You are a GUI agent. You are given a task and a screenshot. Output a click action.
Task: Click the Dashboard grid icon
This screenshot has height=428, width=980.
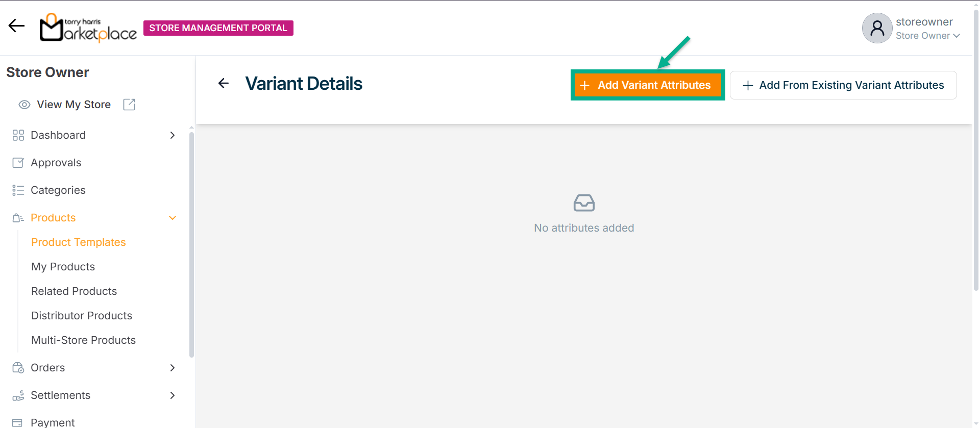click(18, 135)
